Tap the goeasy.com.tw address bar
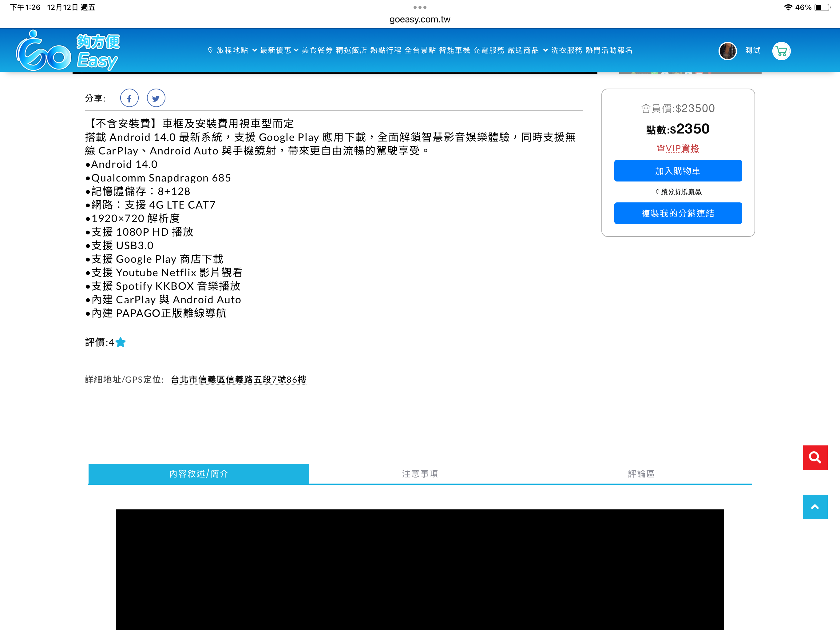Screen dimensions: 840x630 [x=420, y=19]
